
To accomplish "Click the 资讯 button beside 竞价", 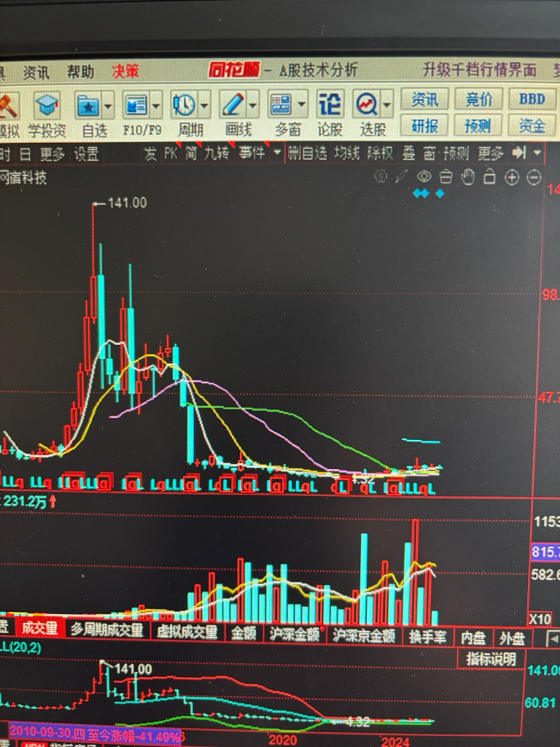I will pos(425,99).
